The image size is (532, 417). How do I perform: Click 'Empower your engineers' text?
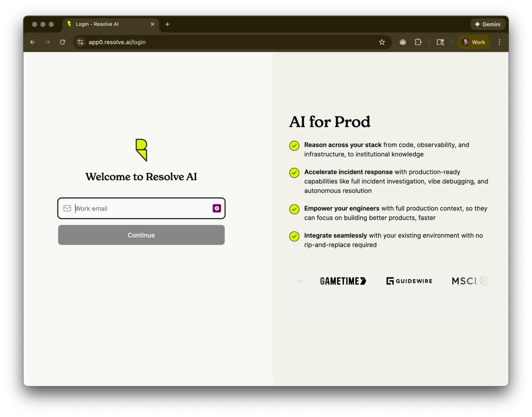[342, 208]
